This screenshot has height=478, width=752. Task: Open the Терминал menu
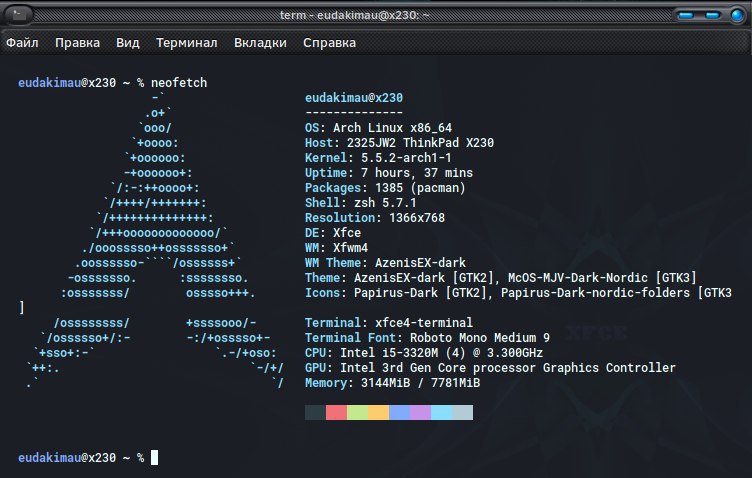click(187, 43)
